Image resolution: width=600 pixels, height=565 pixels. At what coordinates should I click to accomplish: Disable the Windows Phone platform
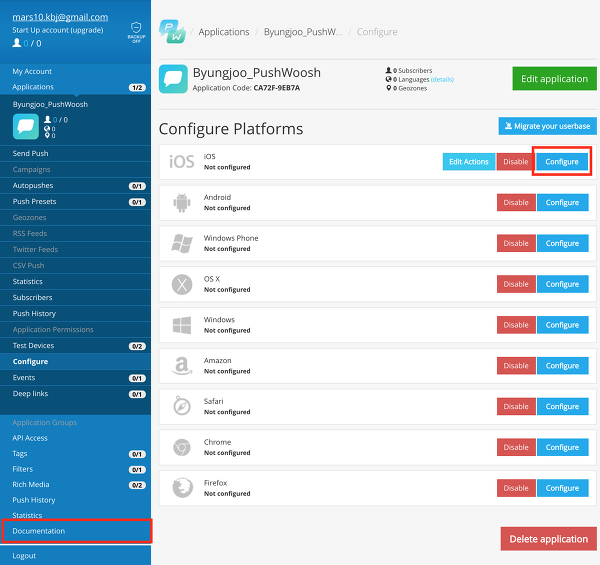(x=516, y=244)
